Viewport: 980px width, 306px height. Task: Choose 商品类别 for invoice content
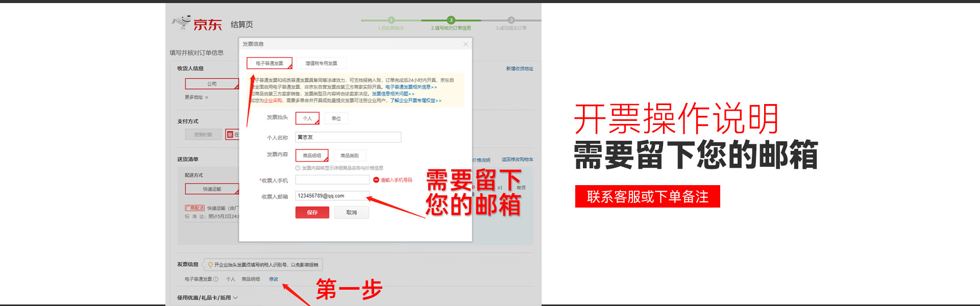[350, 156]
